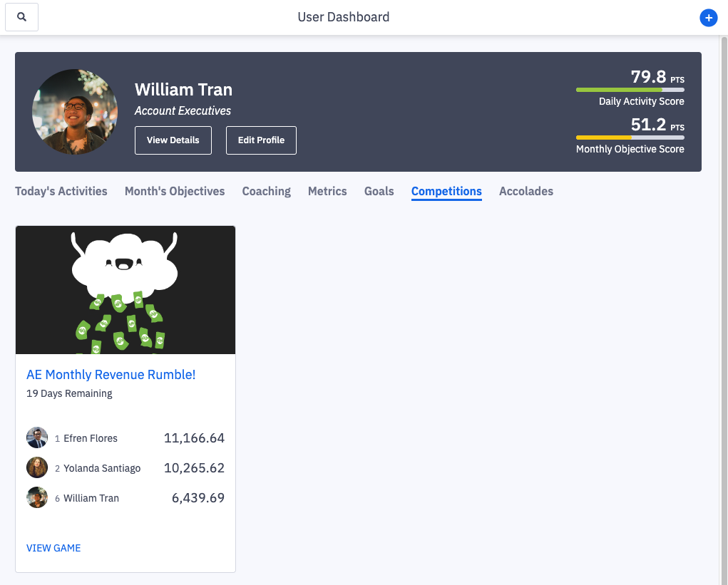Screen dimensions: 728x585
Task: Click the 79.8 PTS score value
Action: [657, 76]
